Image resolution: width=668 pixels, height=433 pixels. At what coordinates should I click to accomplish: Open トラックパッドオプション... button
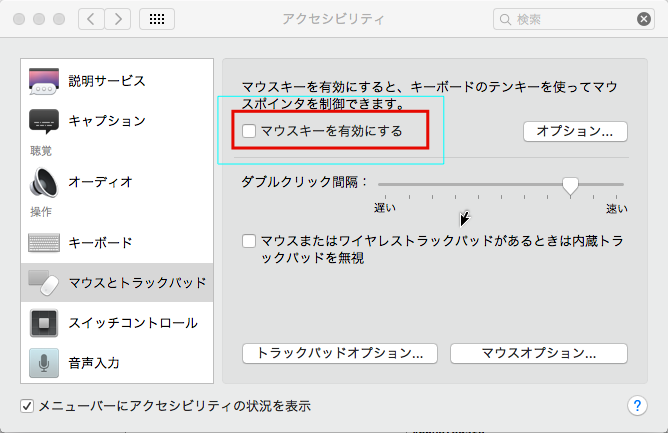coord(340,353)
